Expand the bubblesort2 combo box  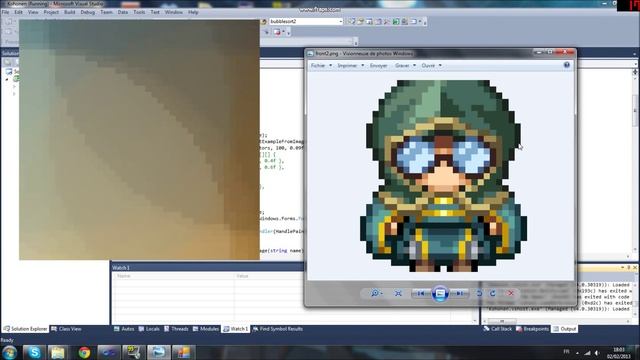340,21
